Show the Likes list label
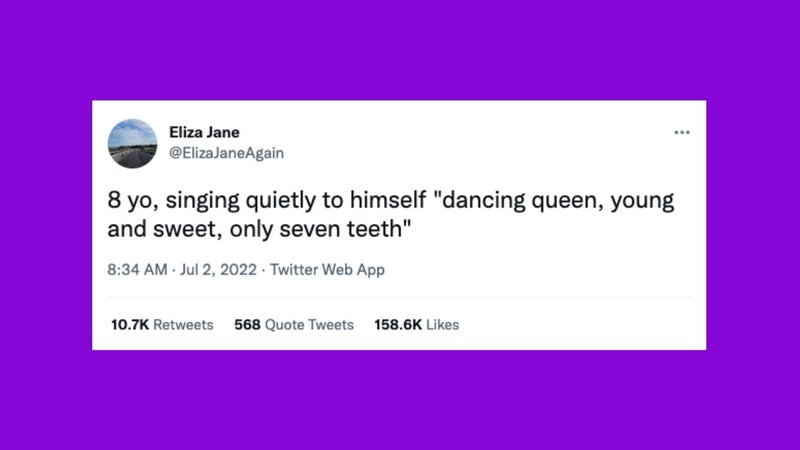 [x=442, y=325]
